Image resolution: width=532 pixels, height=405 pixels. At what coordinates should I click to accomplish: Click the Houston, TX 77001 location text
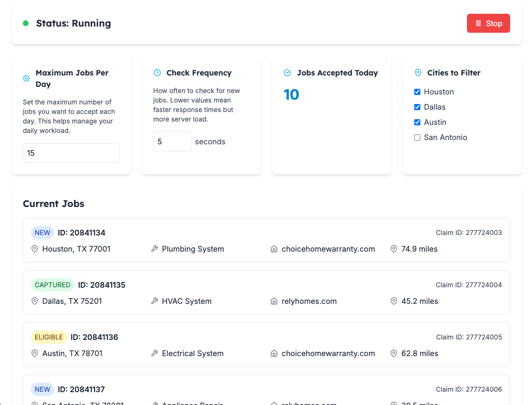point(76,249)
